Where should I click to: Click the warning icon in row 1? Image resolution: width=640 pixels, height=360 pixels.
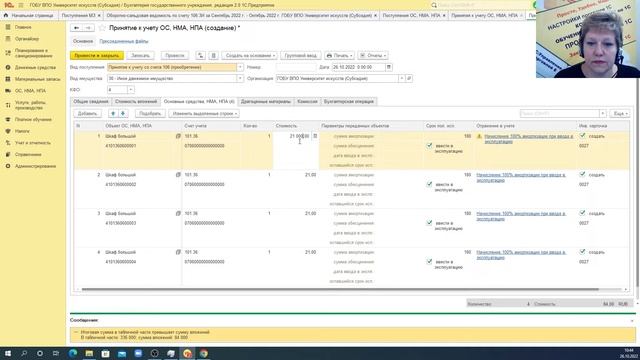click(x=479, y=136)
